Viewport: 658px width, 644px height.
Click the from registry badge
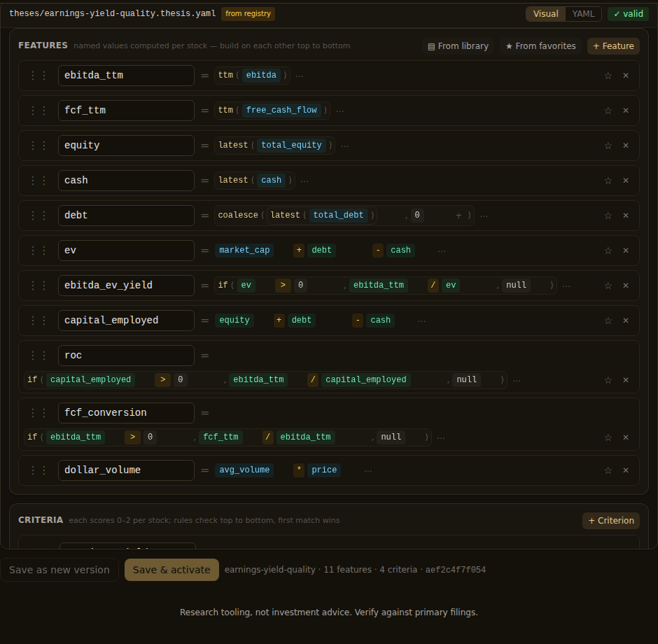click(x=248, y=14)
